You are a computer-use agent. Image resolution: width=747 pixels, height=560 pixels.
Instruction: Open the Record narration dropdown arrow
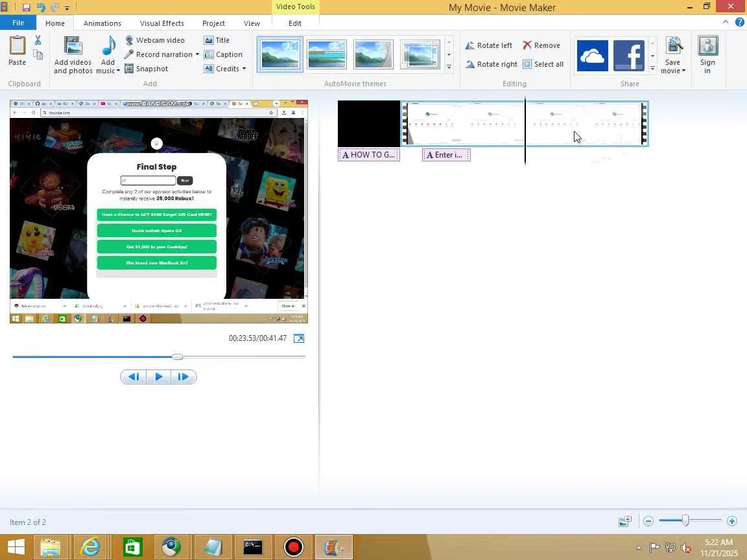point(197,54)
